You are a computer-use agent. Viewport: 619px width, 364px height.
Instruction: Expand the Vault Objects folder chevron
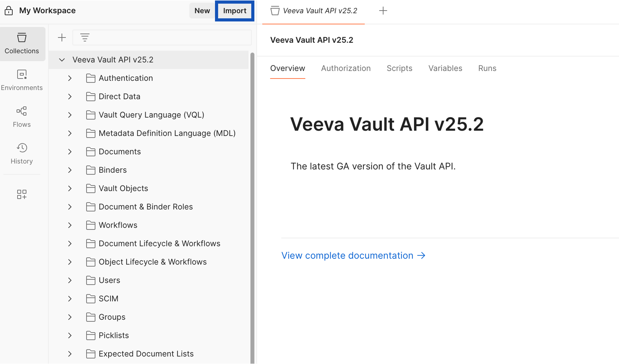(x=70, y=188)
